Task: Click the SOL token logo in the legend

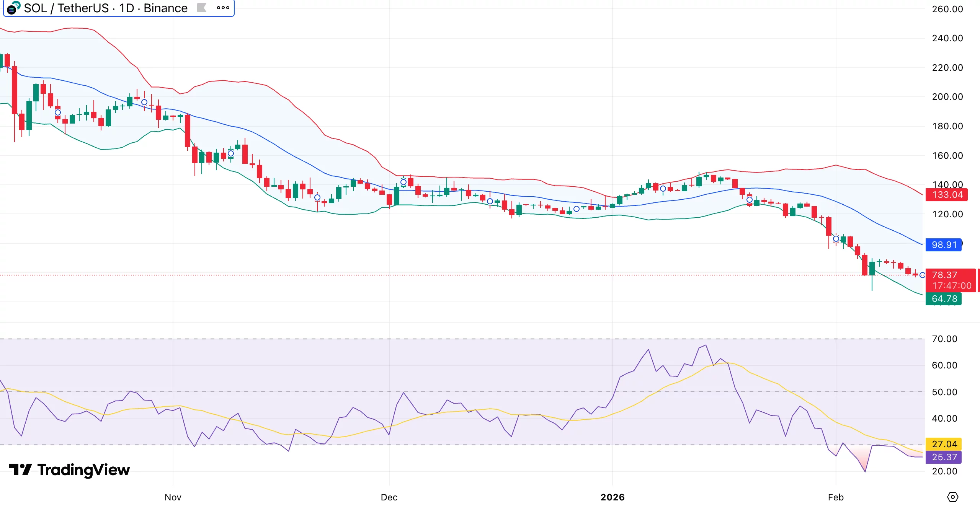Action: [x=11, y=9]
